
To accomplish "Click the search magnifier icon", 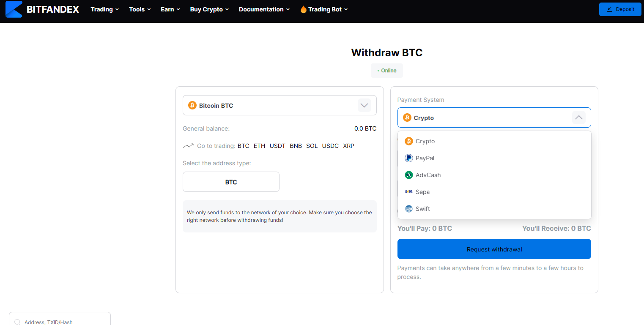I will pyautogui.click(x=18, y=322).
